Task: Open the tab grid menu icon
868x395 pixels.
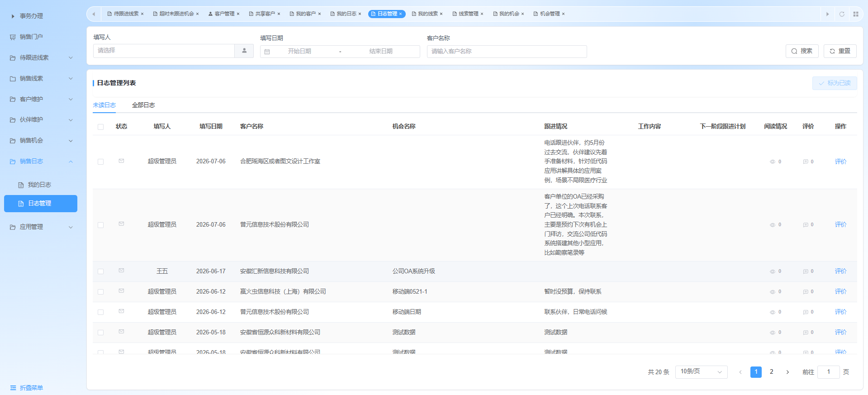Action: tap(856, 14)
